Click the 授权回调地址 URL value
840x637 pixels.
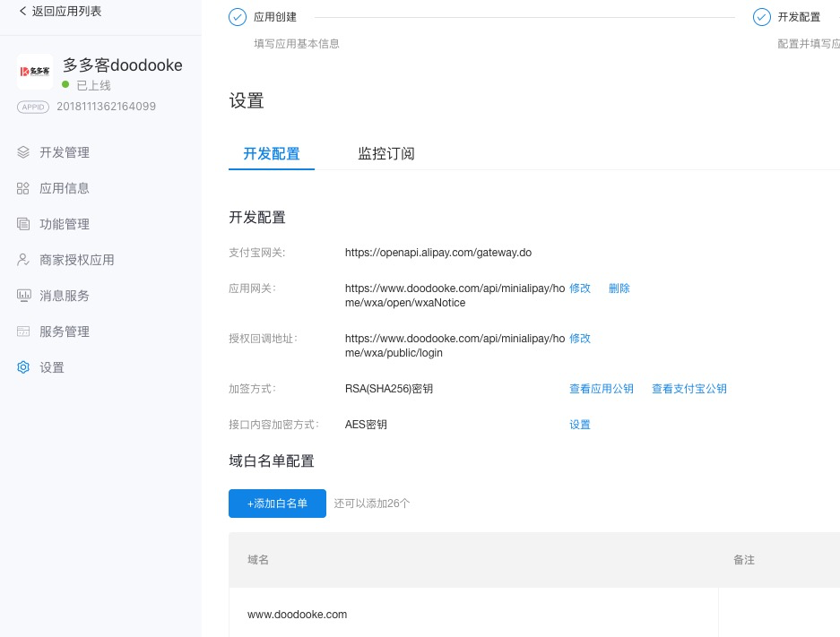pyautogui.click(x=455, y=346)
